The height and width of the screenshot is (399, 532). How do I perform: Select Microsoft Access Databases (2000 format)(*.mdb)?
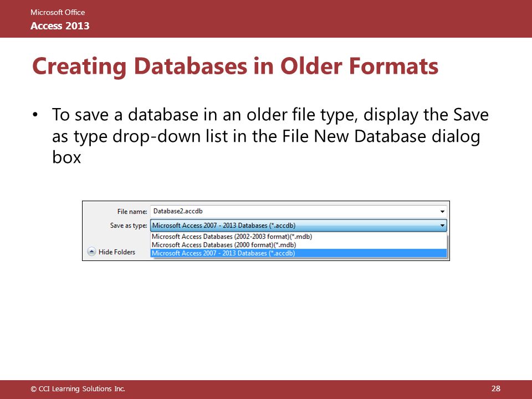pyautogui.click(x=299, y=244)
